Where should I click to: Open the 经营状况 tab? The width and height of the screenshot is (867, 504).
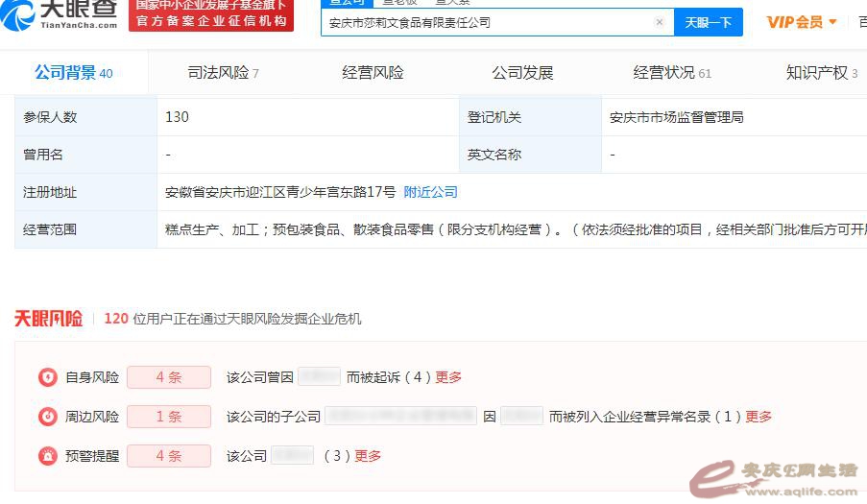(x=672, y=73)
